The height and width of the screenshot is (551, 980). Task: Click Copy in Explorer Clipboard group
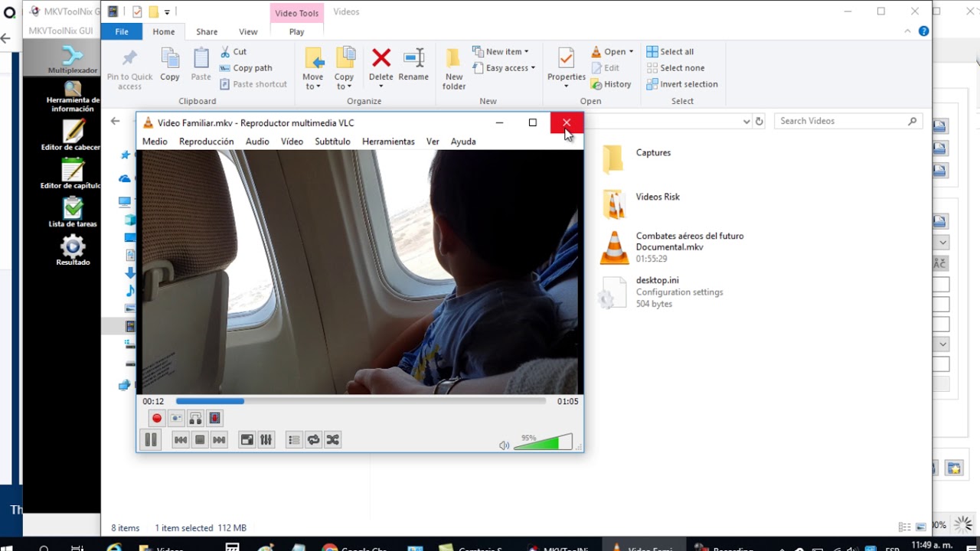[x=170, y=65]
